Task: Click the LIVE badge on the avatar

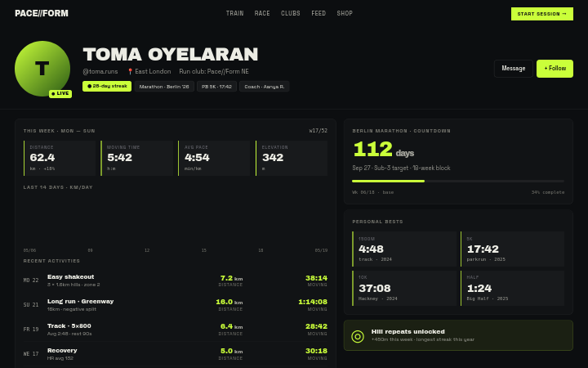Action: [60, 93]
